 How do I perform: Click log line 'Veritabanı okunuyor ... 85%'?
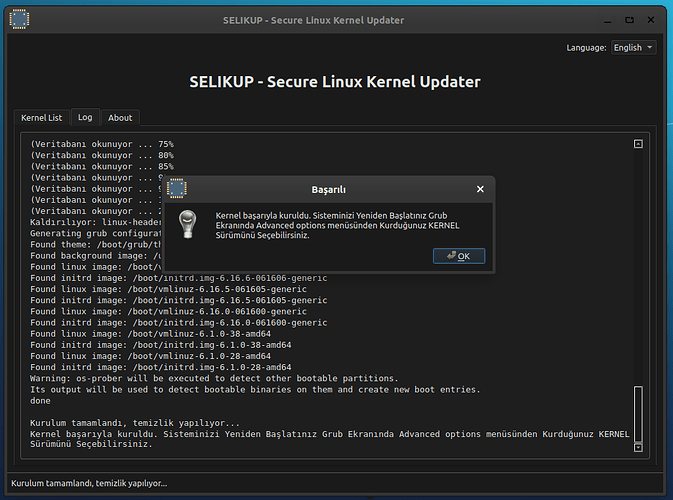pos(102,167)
